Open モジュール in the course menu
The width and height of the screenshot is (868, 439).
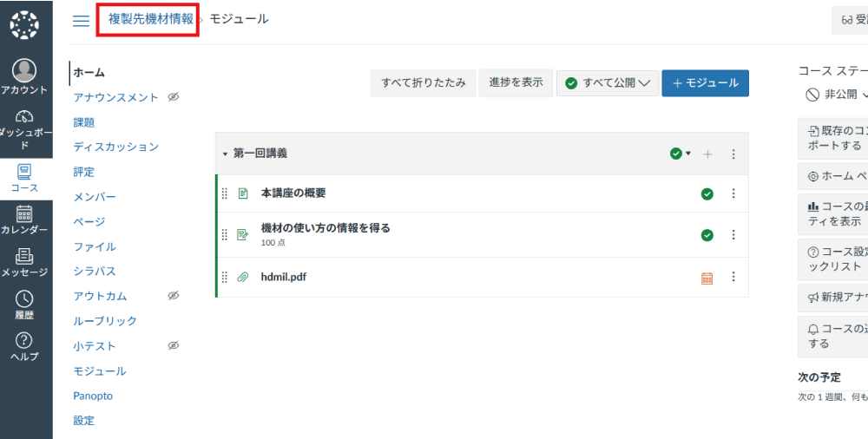point(100,371)
